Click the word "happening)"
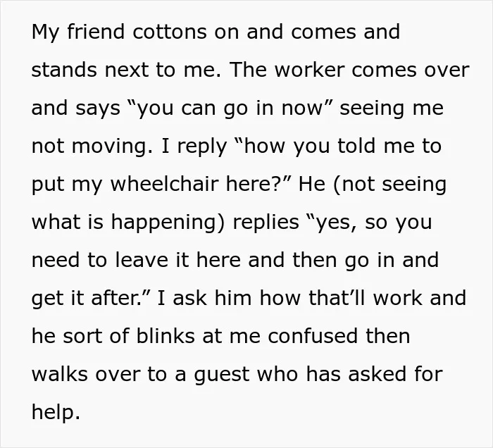 tap(168, 223)
